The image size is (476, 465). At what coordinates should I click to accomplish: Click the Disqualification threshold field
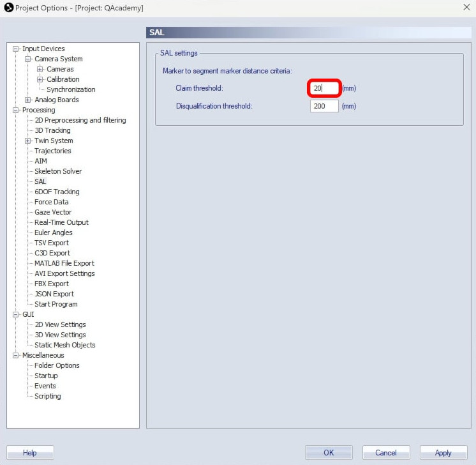point(324,106)
